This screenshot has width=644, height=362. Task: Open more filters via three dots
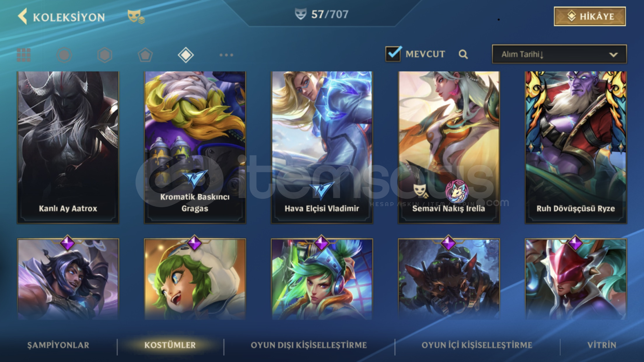pos(226,55)
